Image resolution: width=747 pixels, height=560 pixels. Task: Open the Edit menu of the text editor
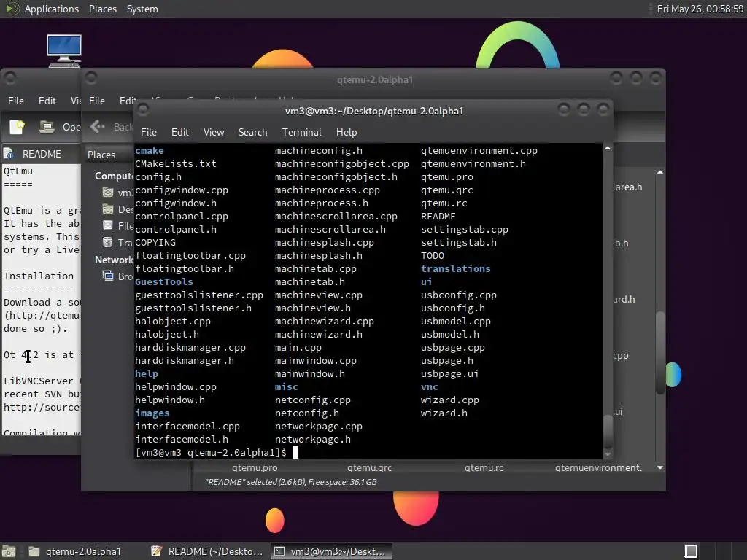pyautogui.click(x=47, y=101)
